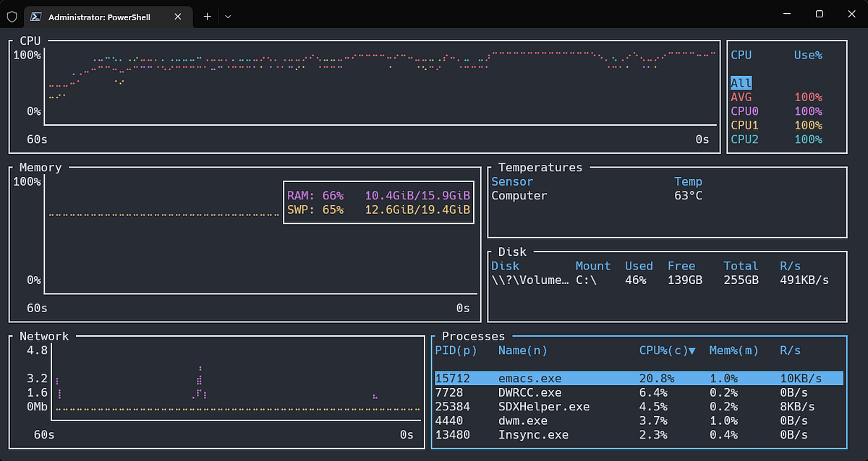Select the AVG row in CPU panel
The image size is (868, 461).
pyautogui.click(x=741, y=97)
